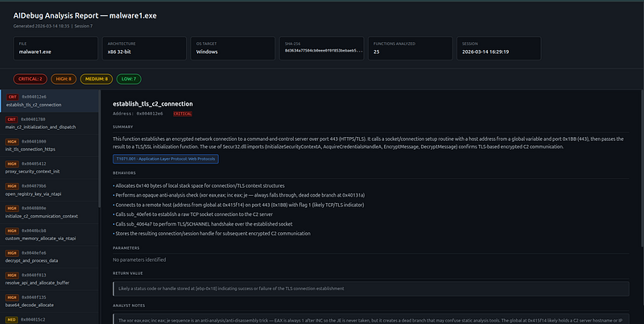Click behavior 'Calls sub_40efe6 to establish raw TCP'

[192, 214]
